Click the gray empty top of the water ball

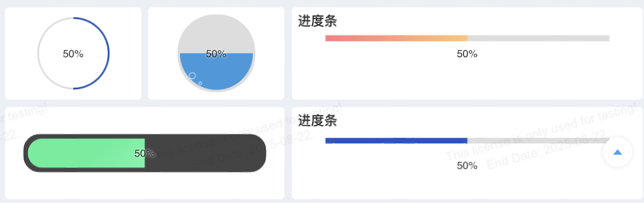(216, 33)
